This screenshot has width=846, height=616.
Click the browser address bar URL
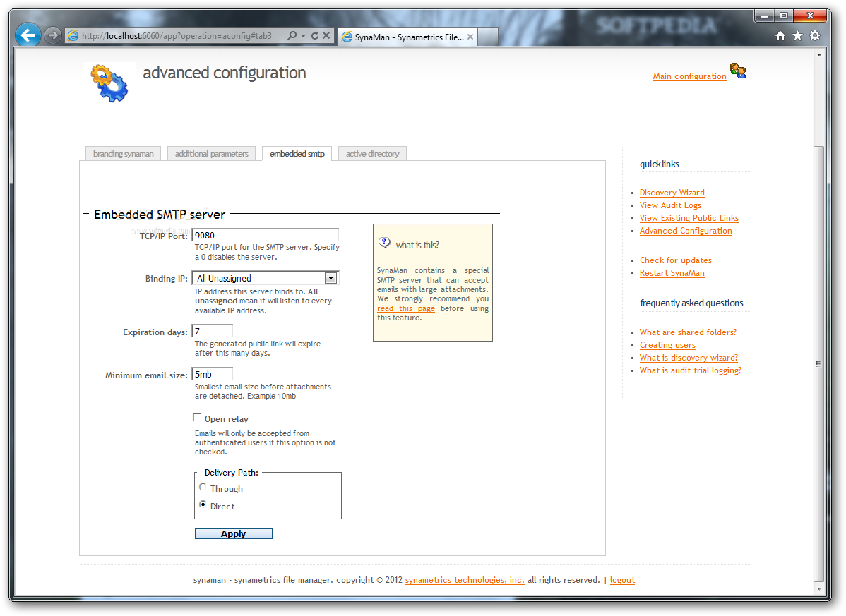coord(177,35)
